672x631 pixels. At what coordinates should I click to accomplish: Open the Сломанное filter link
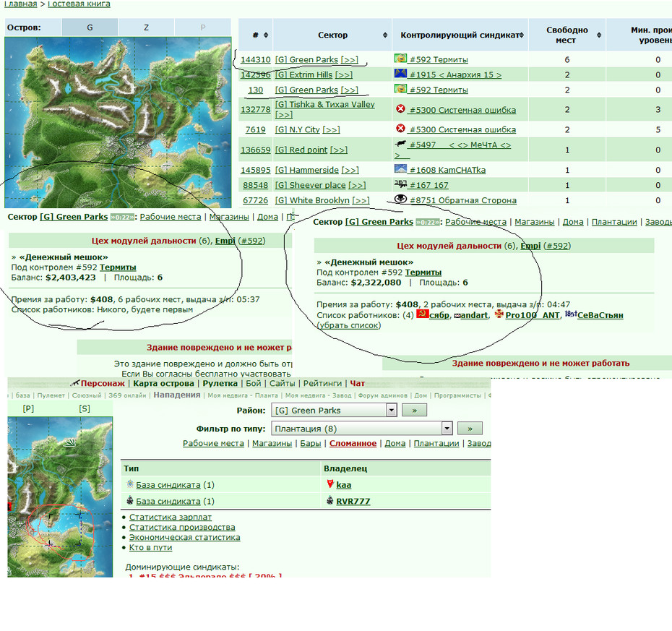point(353,443)
